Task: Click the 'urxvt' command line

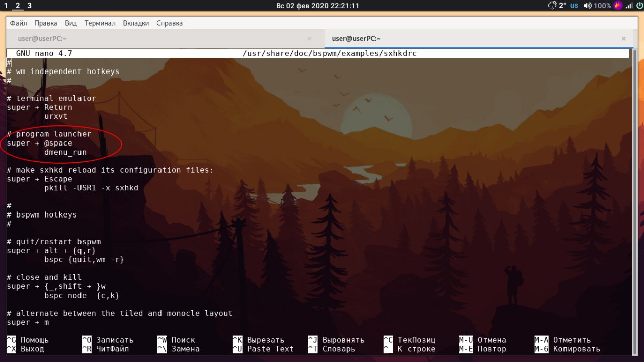Action: coord(56,116)
